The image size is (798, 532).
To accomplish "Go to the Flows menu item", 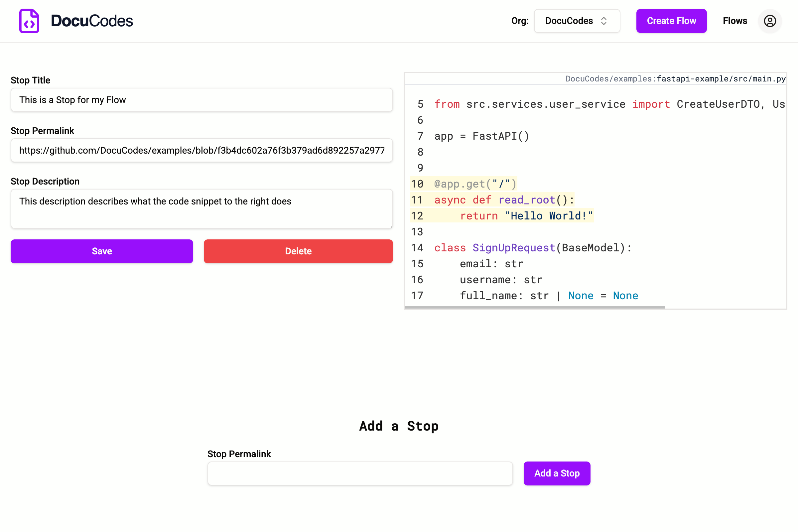I will click(734, 21).
